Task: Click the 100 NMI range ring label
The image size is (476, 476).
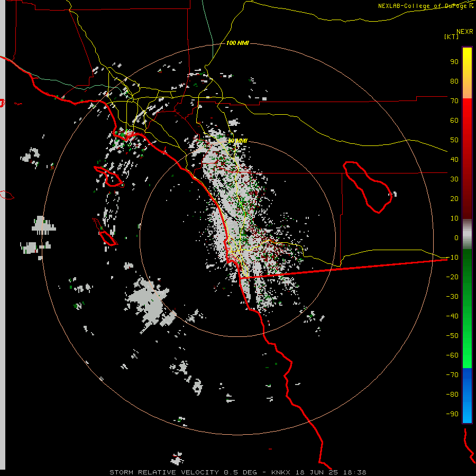Action: click(x=237, y=43)
